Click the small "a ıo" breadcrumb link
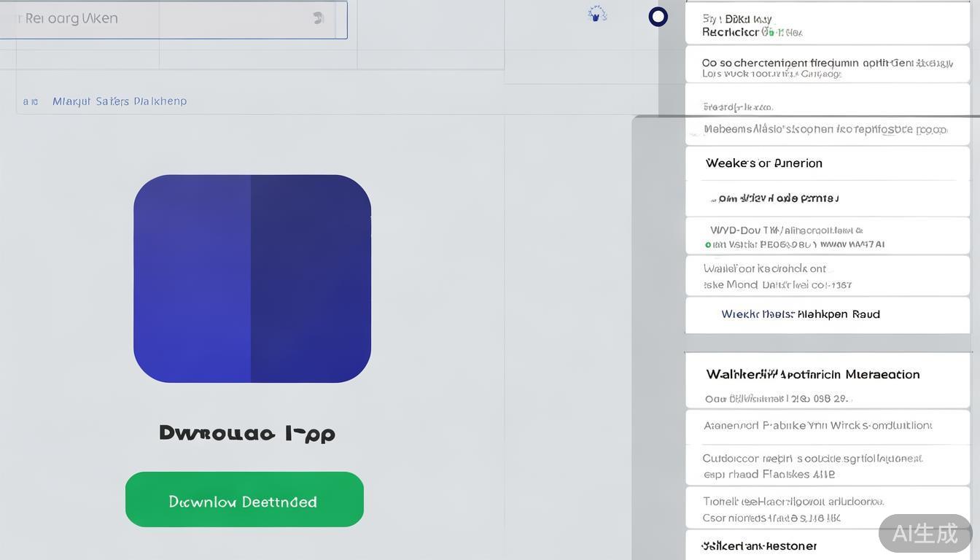The height and width of the screenshot is (560, 980). [30, 101]
